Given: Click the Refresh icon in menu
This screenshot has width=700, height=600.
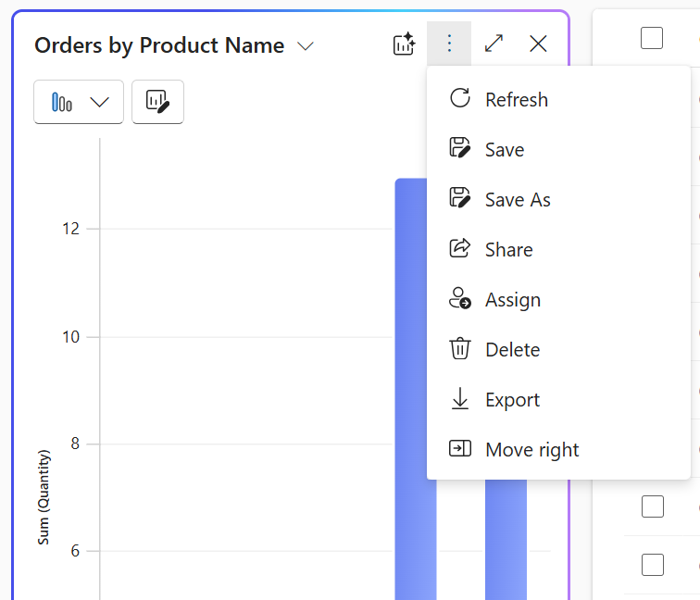Looking at the screenshot, I should click(459, 99).
